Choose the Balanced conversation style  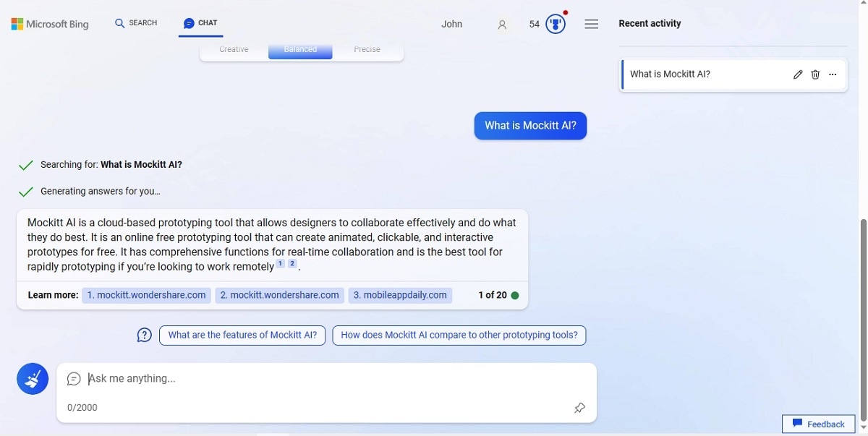click(300, 50)
